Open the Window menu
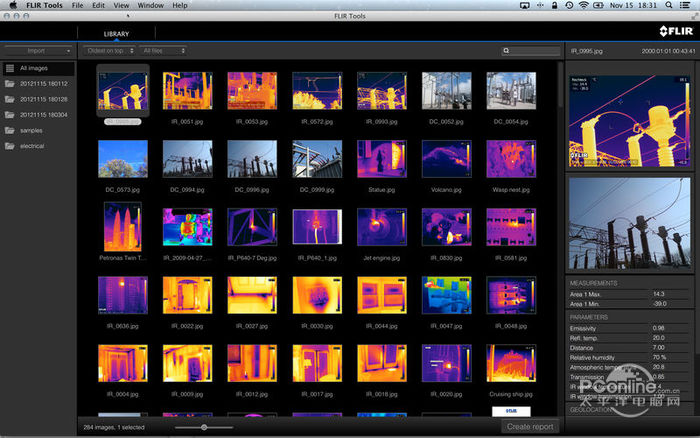The image size is (700, 438). coord(151,6)
